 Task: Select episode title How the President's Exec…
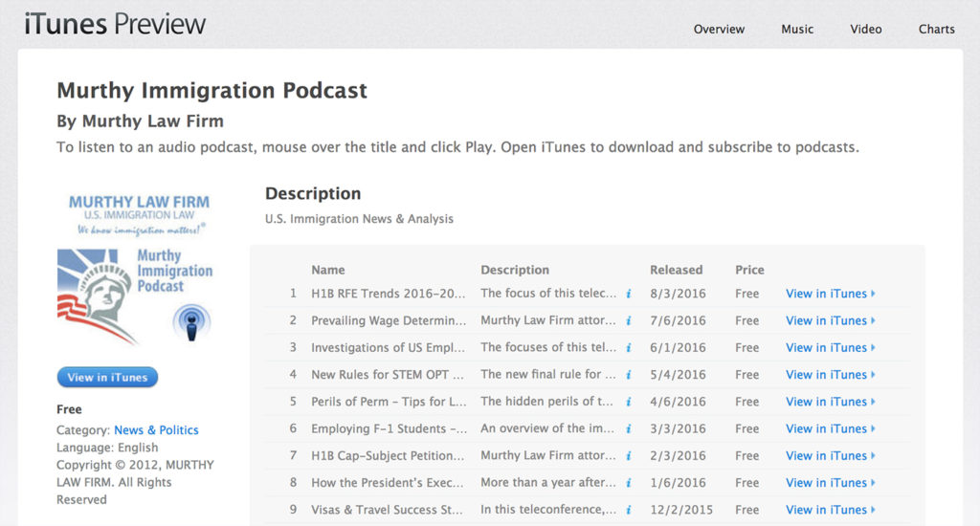point(388,483)
